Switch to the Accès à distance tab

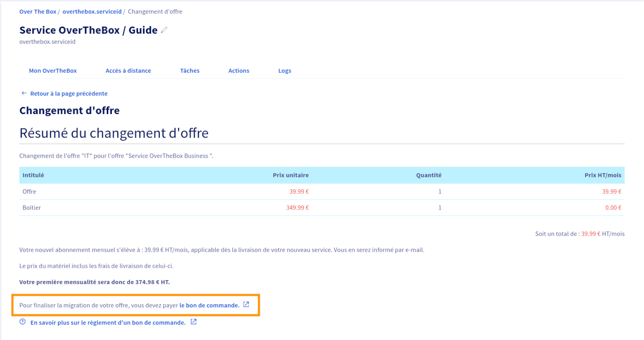pos(128,71)
